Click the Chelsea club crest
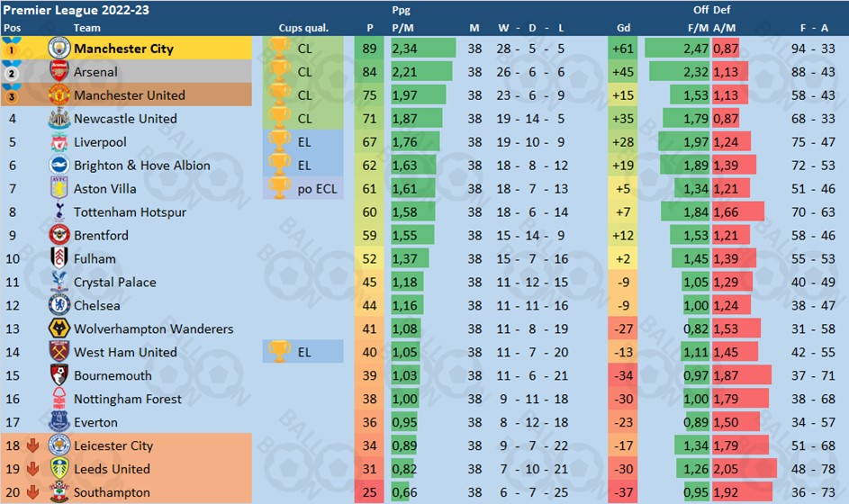The image size is (849, 504). 59,305
